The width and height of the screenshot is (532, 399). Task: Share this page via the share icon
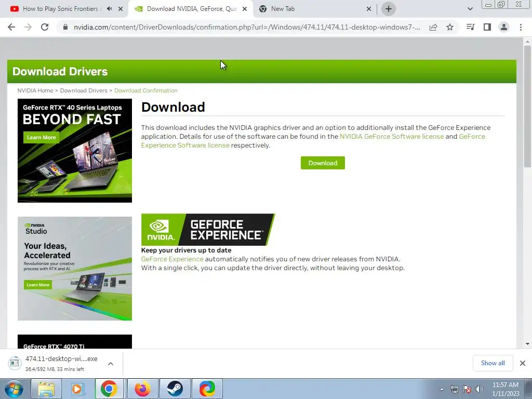click(x=433, y=27)
